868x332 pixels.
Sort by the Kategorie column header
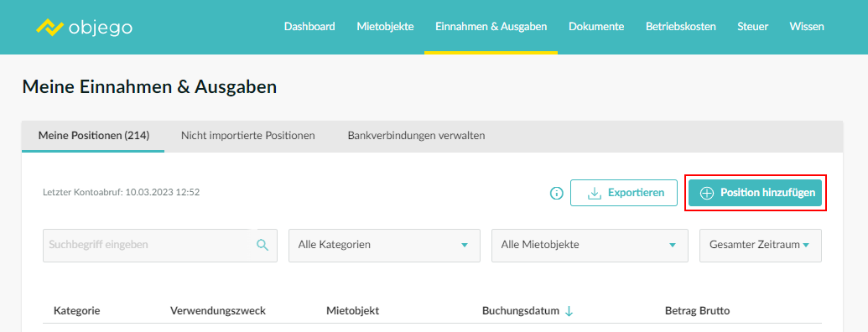point(77,311)
